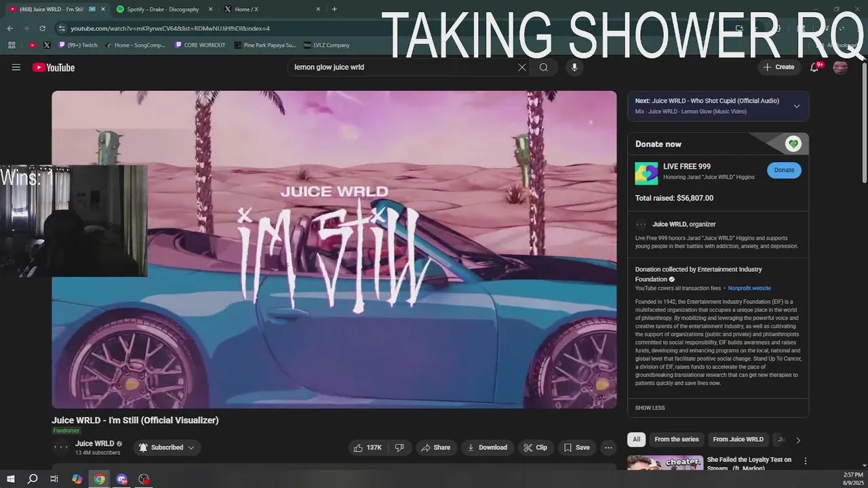Open the account avatar menu

tap(840, 67)
